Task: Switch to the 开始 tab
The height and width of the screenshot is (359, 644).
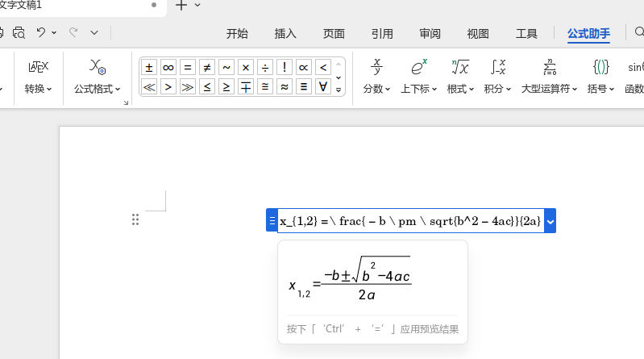Action: point(237,33)
